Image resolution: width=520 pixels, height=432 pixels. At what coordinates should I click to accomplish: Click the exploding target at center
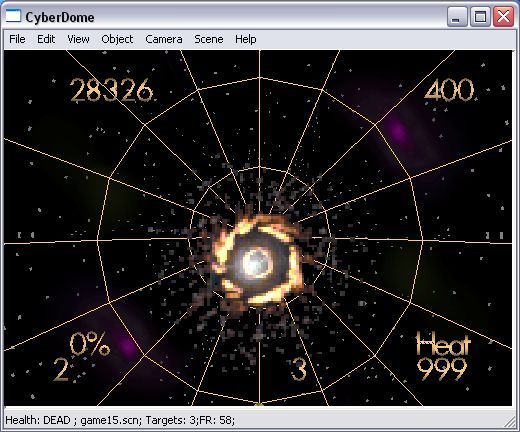coord(257,262)
